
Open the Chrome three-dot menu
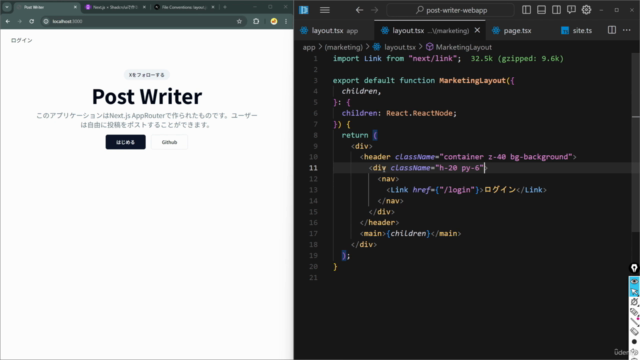pos(286,21)
